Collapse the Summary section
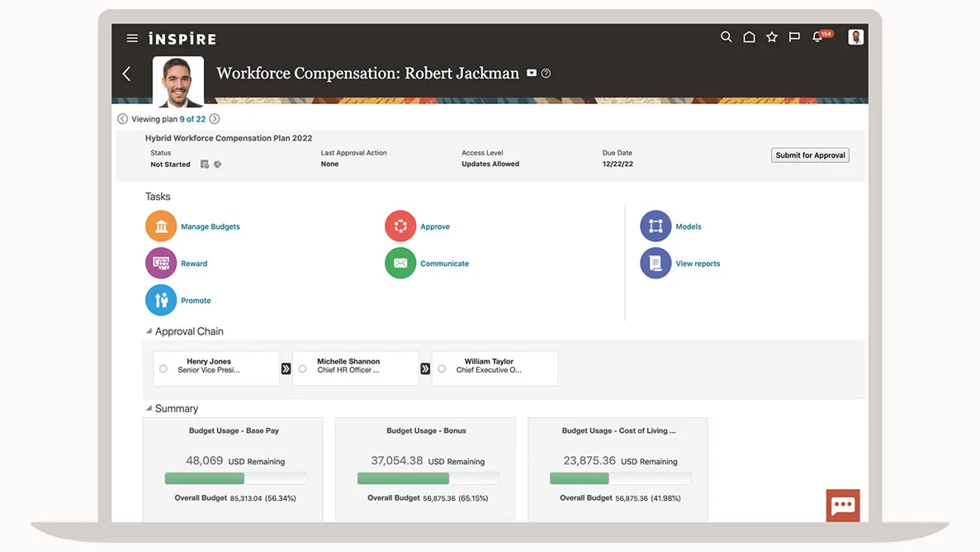Screen dimensions: 980x552 pyautogui.click(x=149, y=408)
